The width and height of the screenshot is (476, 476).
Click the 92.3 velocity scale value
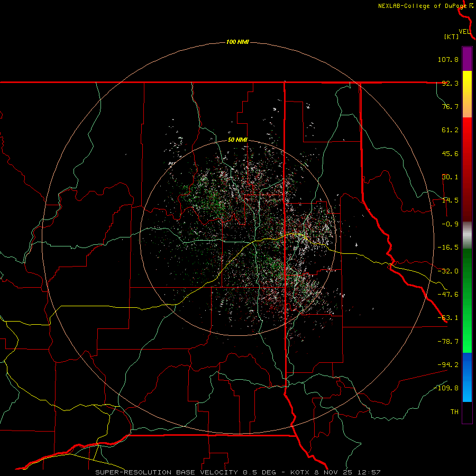coord(450,83)
